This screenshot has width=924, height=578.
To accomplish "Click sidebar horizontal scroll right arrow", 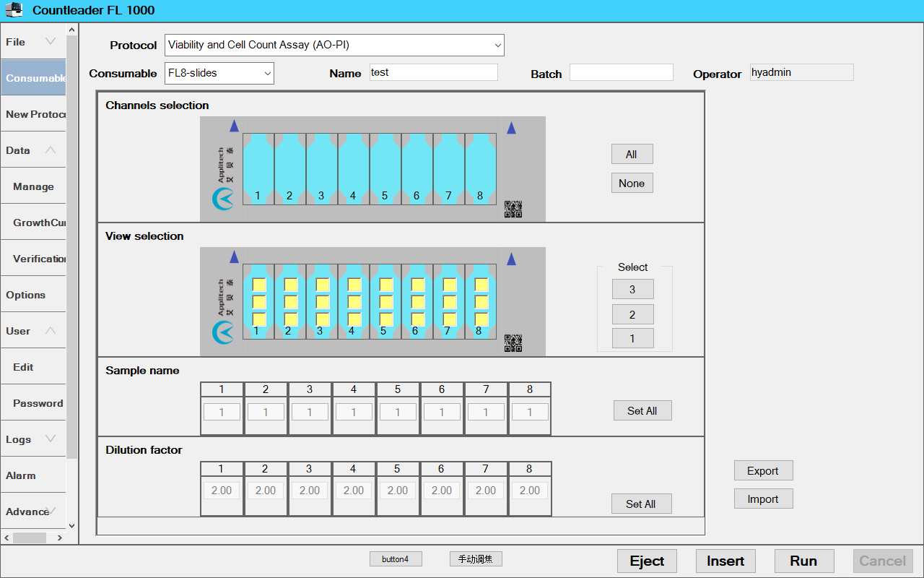I will click(60, 538).
